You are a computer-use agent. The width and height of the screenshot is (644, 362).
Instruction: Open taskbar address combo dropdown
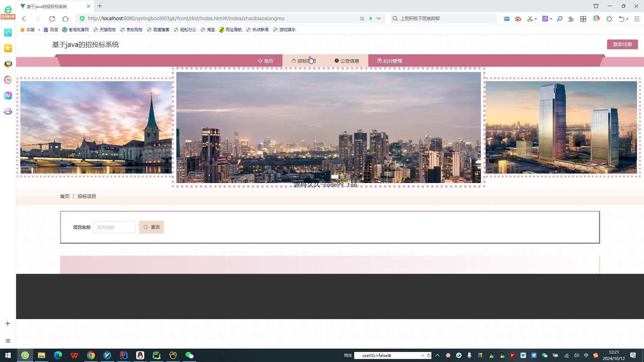point(422,355)
